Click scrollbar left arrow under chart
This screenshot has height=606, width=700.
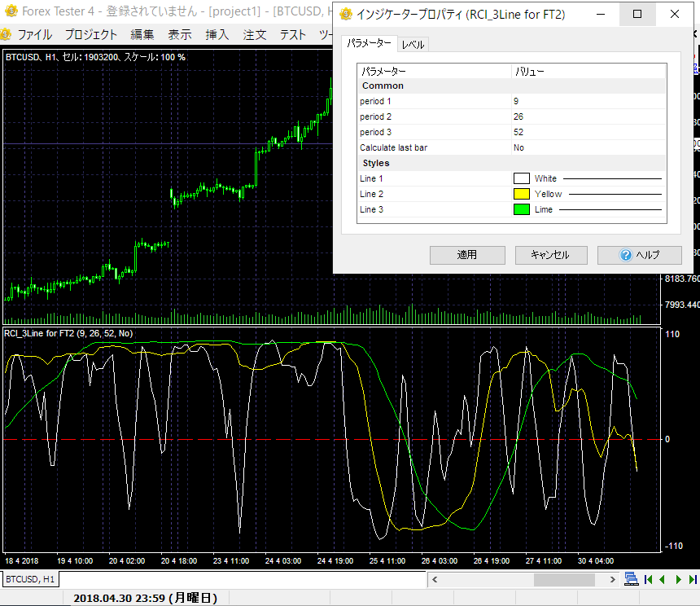point(435,580)
